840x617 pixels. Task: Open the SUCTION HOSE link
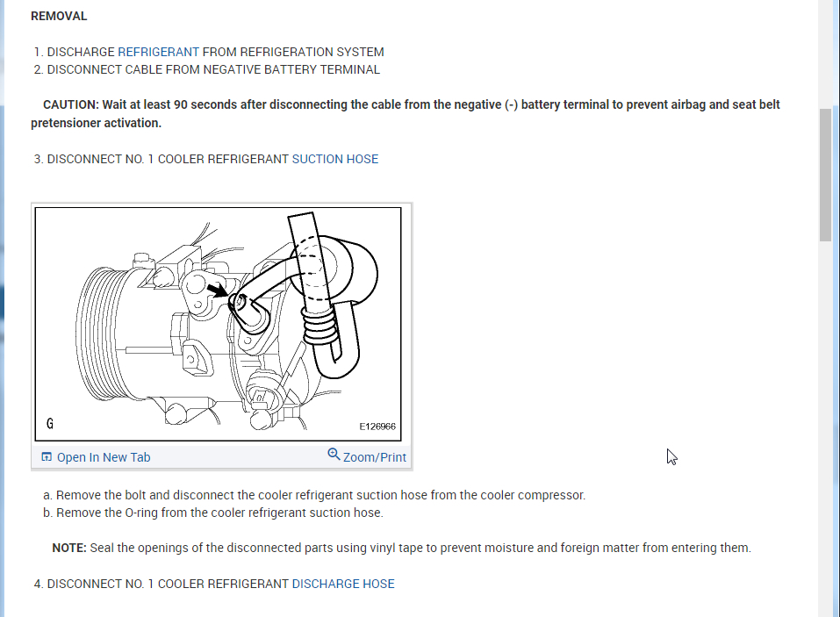click(x=334, y=159)
